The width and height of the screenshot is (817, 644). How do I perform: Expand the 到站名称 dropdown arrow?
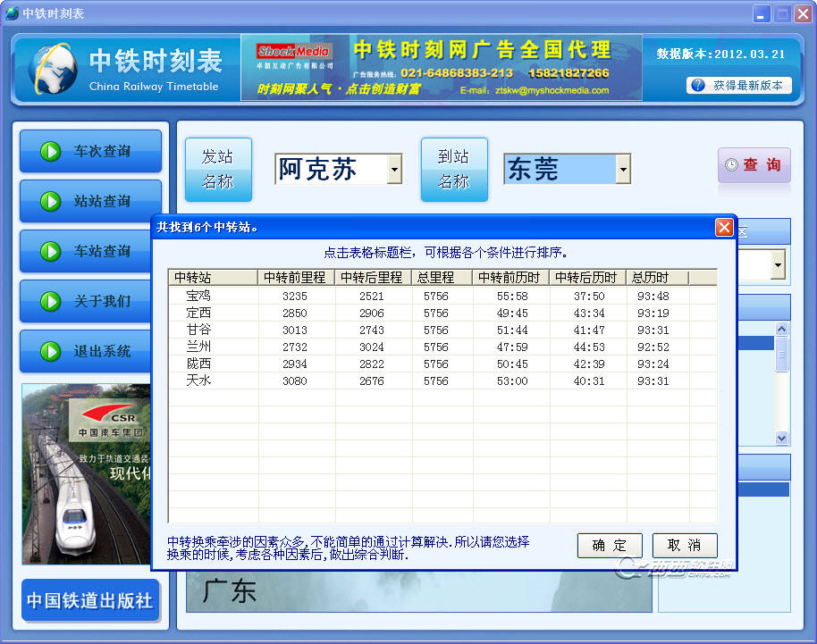[623, 169]
